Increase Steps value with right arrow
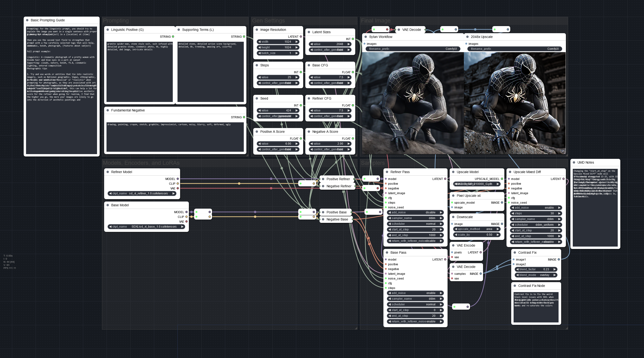The width and height of the screenshot is (644, 358). click(x=297, y=77)
